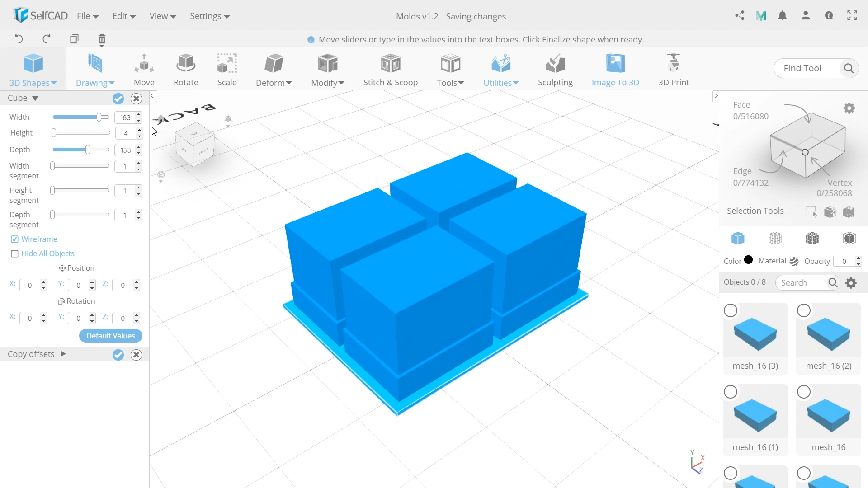Pick the black Color swatch

click(x=749, y=260)
